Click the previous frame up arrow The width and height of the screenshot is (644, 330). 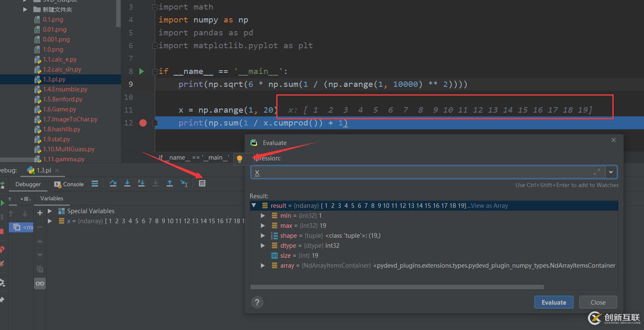click(11, 213)
